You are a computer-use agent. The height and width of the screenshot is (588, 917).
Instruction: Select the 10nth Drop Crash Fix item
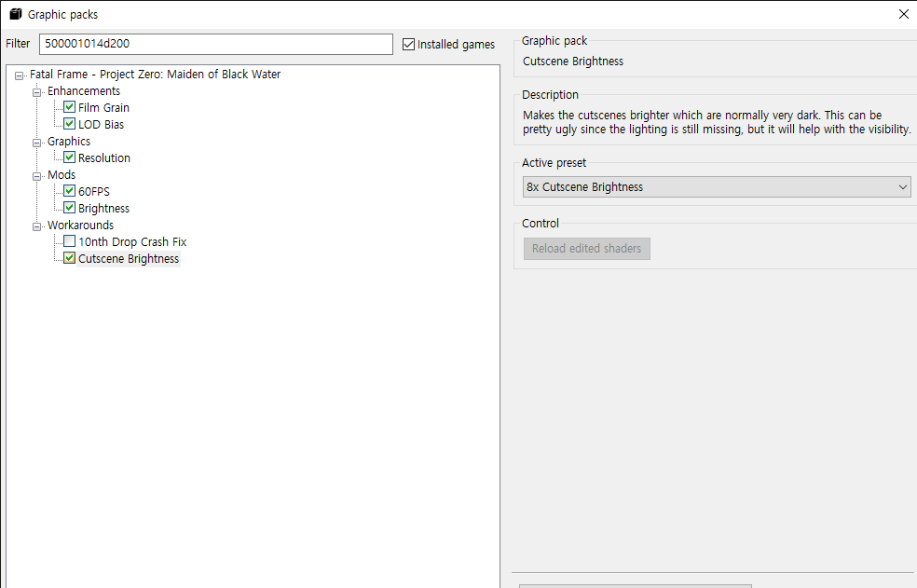(132, 241)
